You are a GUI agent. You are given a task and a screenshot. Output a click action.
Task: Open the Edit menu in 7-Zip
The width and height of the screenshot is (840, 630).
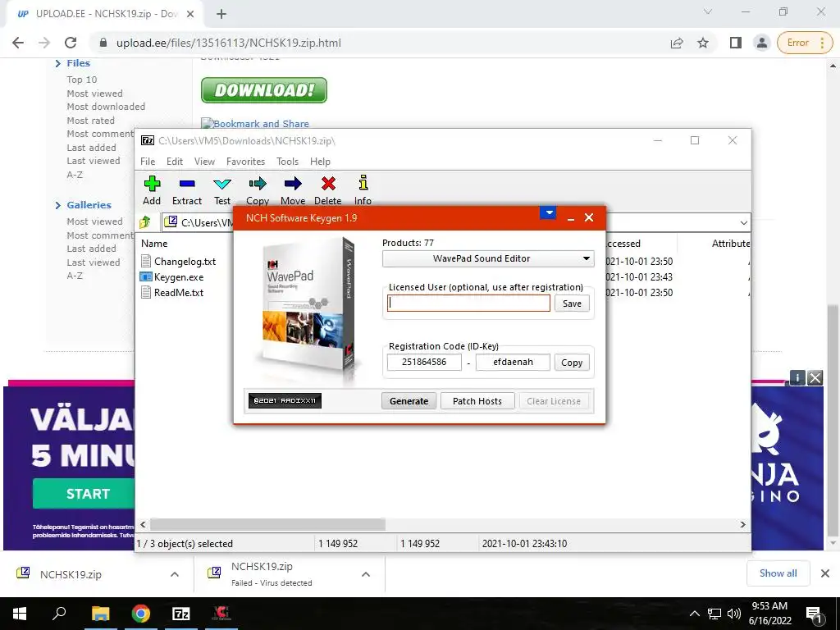[174, 162]
